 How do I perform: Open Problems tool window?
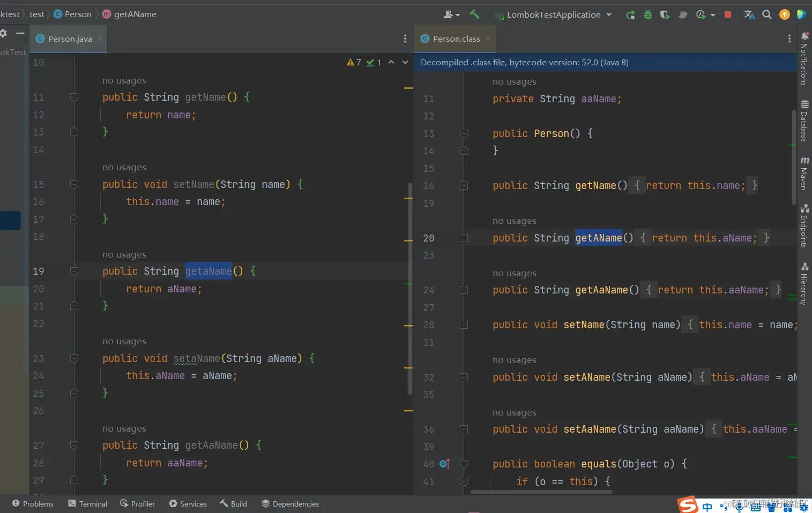pyautogui.click(x=33, y=504)
